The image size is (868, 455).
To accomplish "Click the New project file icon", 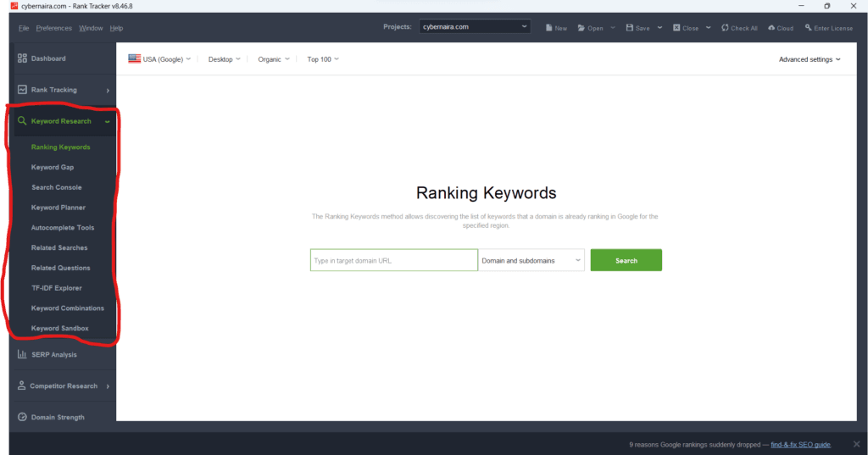I will pos(548,28).
